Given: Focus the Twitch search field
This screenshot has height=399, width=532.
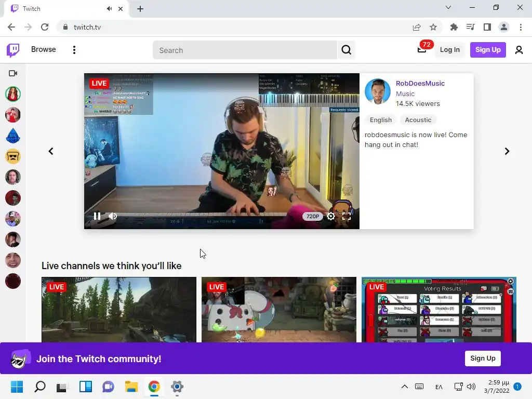Looking at the screenshot, I should pyautogui.click(x=245, y=50).
